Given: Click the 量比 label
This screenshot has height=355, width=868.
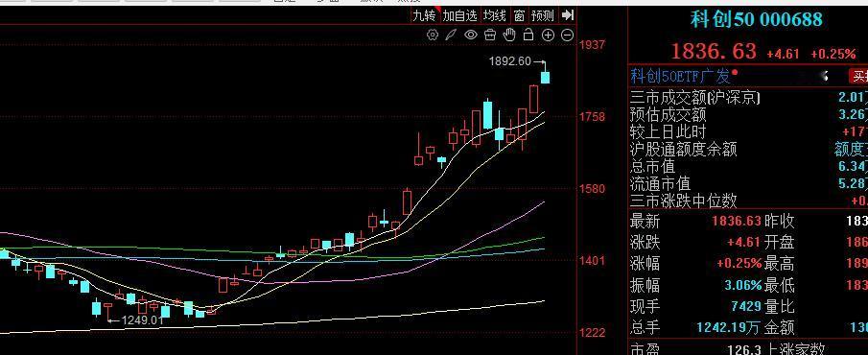Looking at the screenshot, I should pos(780,306).
